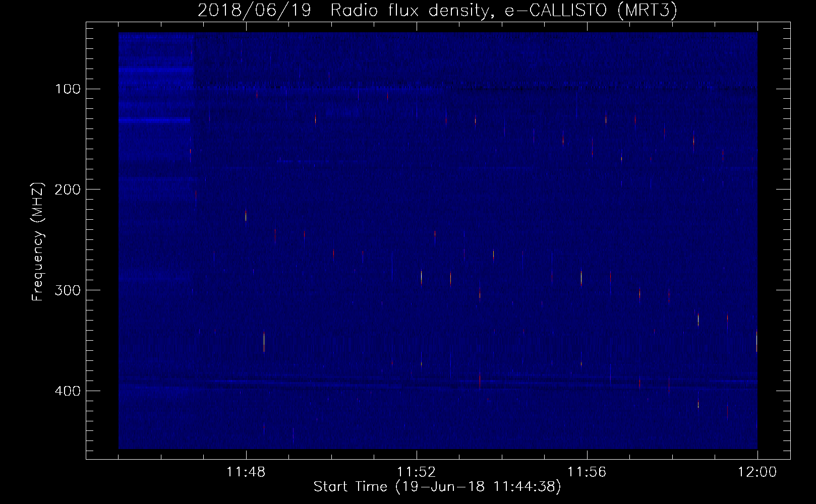Click the 12:00 time tick label

[x=757, y=472]
